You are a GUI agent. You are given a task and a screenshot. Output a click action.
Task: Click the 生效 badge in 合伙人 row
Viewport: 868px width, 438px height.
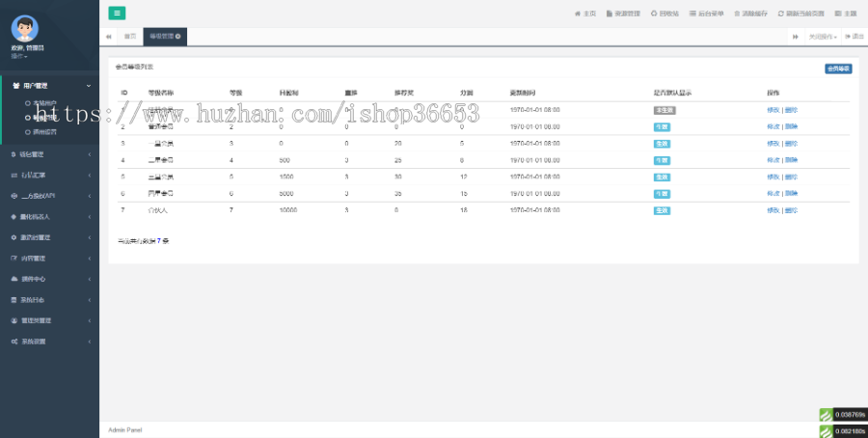tap(662, 210)
